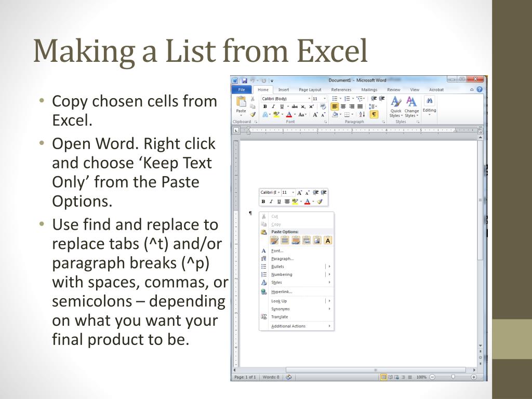This screenshot has width=532, height=399.
Task: Open the Change Case Aa dropdown
Action: (x=302, y=115)
